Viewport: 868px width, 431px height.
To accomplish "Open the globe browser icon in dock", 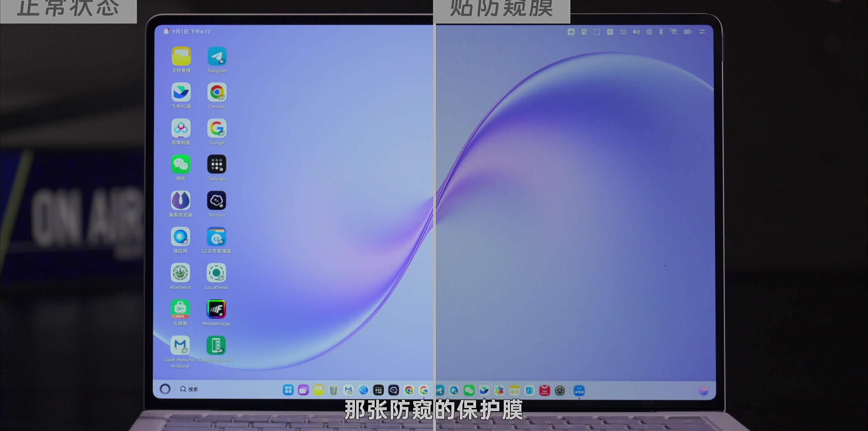I will pyautogui.click(x=363, y=390).
